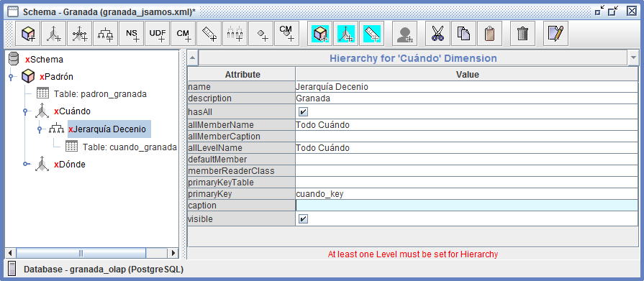Screen dimensions: 644x281
Task: Click the Dónde dimension icon in tree
Action: pyautogui.click(x=42, y=164)
